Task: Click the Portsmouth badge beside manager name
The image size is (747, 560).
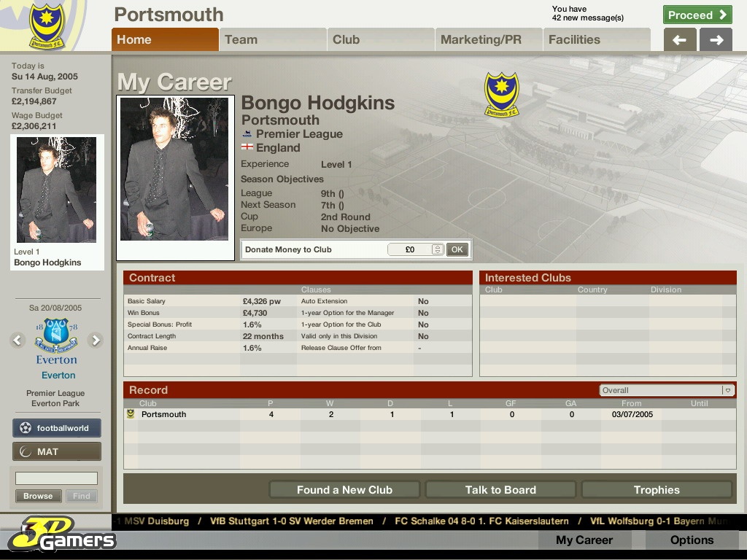Action: click(x=501, y=94)
